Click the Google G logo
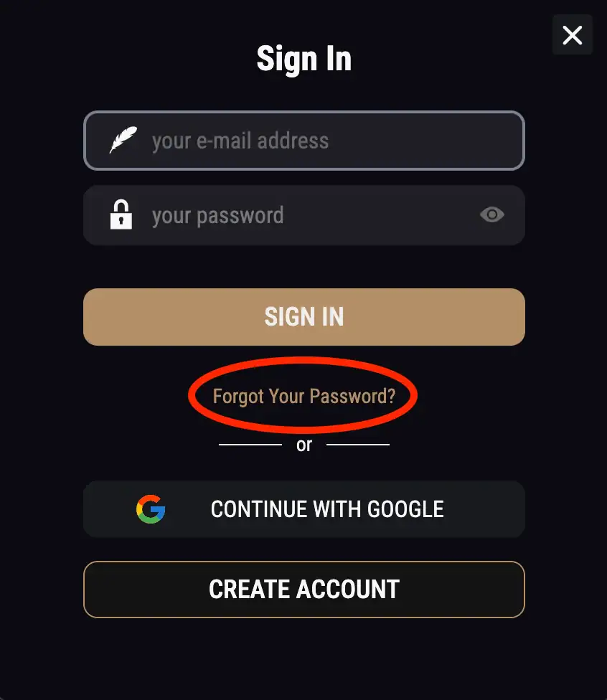 151,509
